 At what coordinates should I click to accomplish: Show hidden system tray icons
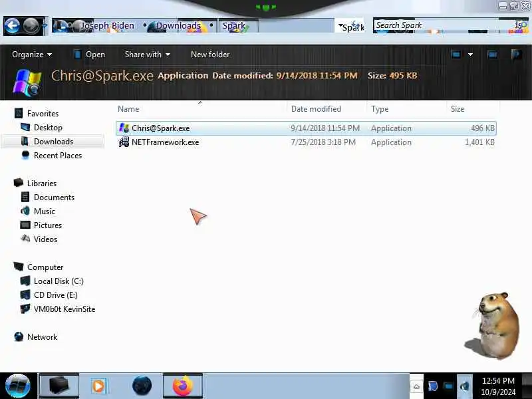(417, 386)
